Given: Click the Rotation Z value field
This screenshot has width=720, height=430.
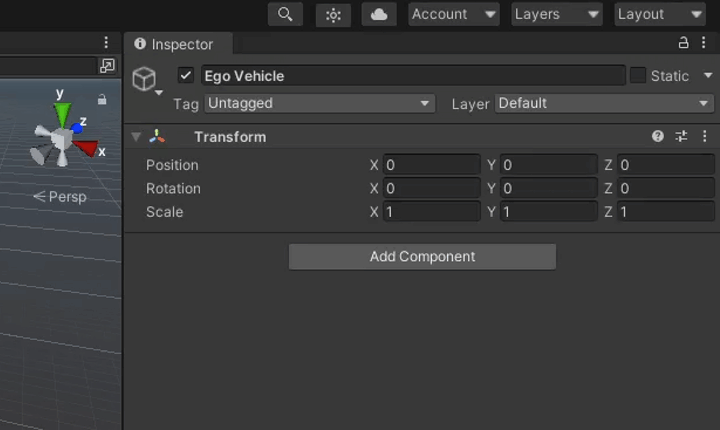Looking at the screenshot, I should tap(666, 188).
